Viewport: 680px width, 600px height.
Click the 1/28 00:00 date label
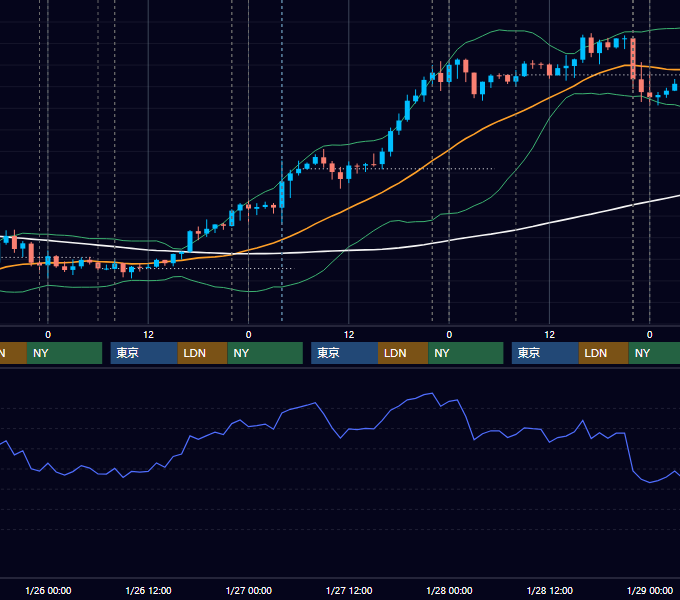tap(449, 590)
